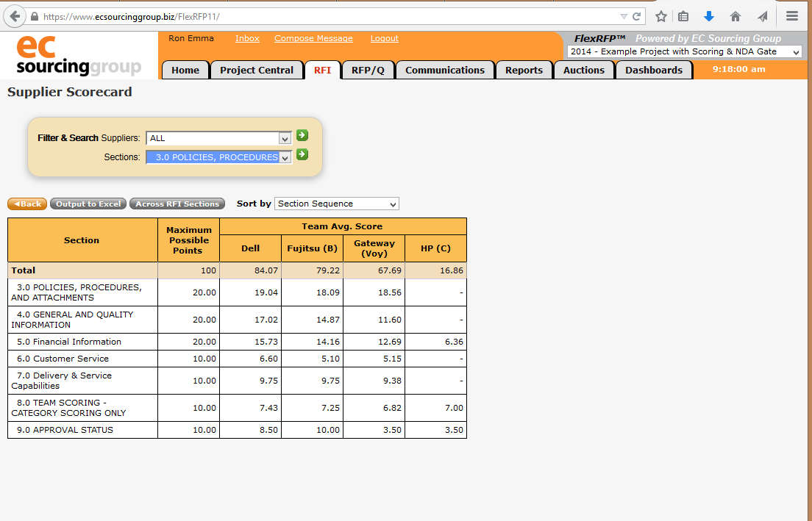The height and width of the screenshot is (521, 812).
Task: Click the send/share icon in the toolbar
Action: tap(762, 15)
